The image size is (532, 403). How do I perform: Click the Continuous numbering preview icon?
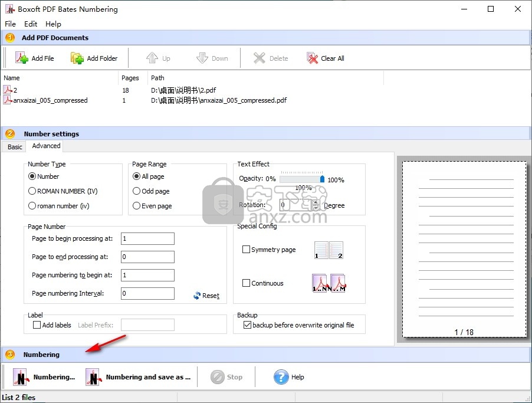[329, 283]
